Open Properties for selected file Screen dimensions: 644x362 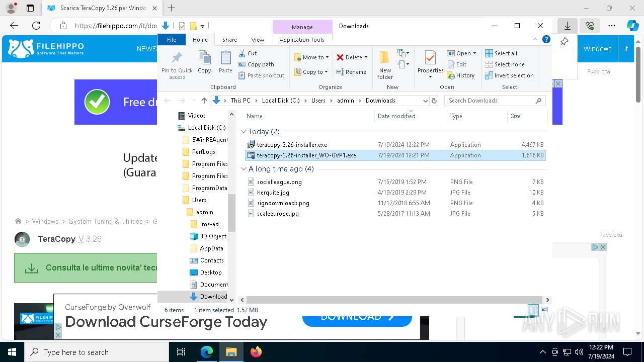430,64
